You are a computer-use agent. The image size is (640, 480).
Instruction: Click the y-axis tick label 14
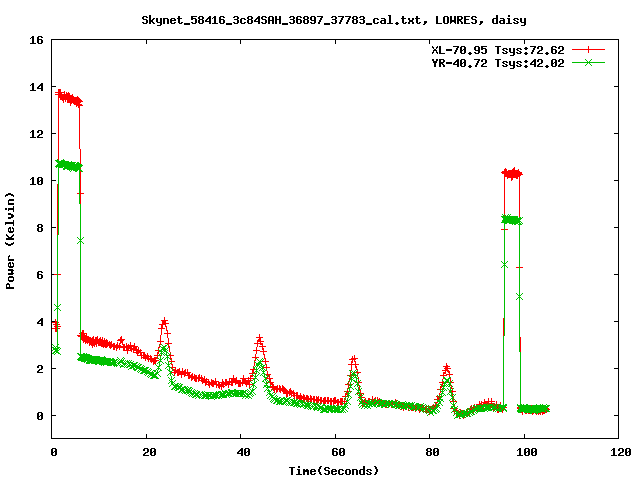pyautogui.click(x=36, y=87)
